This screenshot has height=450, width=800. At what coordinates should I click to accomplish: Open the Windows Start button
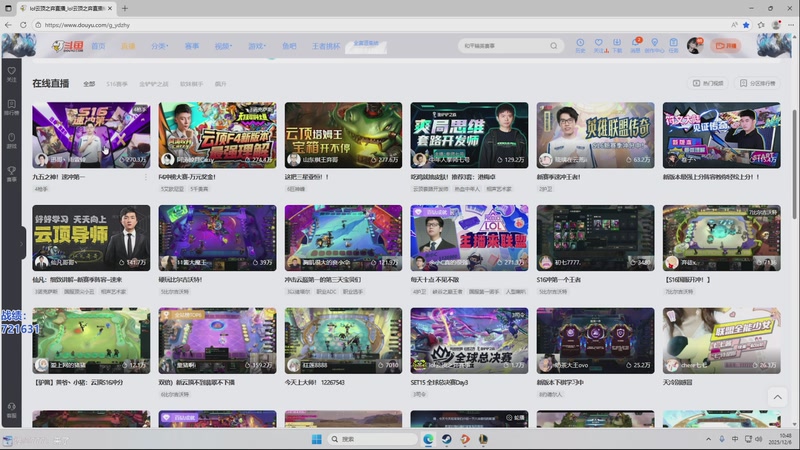316,439
